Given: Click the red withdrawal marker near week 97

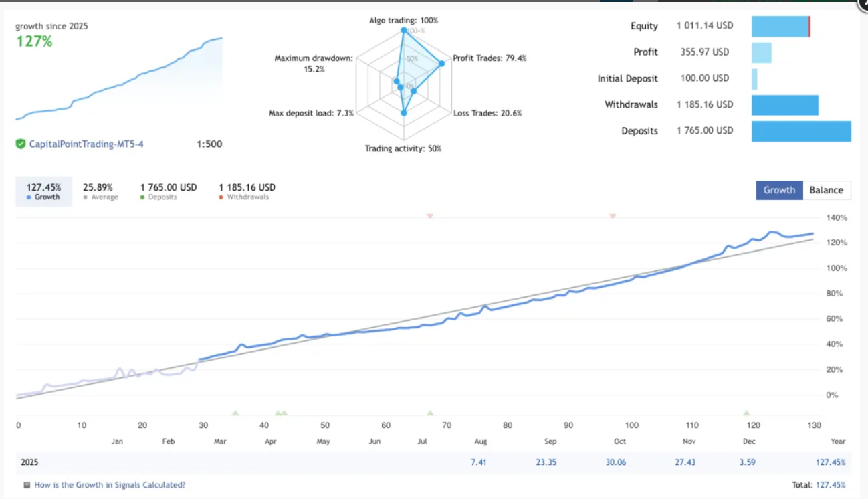Looking at the screenshot, I should [613, 216].
